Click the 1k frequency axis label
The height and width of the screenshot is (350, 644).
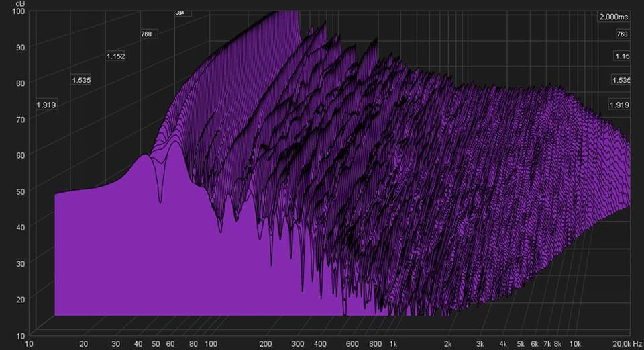click(x=393, y=344)
